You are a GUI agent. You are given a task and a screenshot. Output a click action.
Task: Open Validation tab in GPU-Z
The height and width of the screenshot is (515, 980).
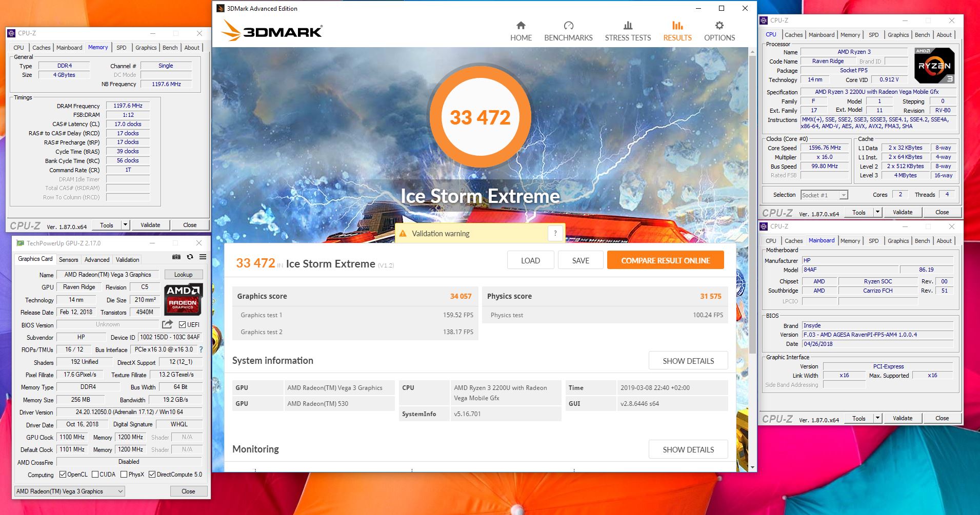click(x=127, y=260)
